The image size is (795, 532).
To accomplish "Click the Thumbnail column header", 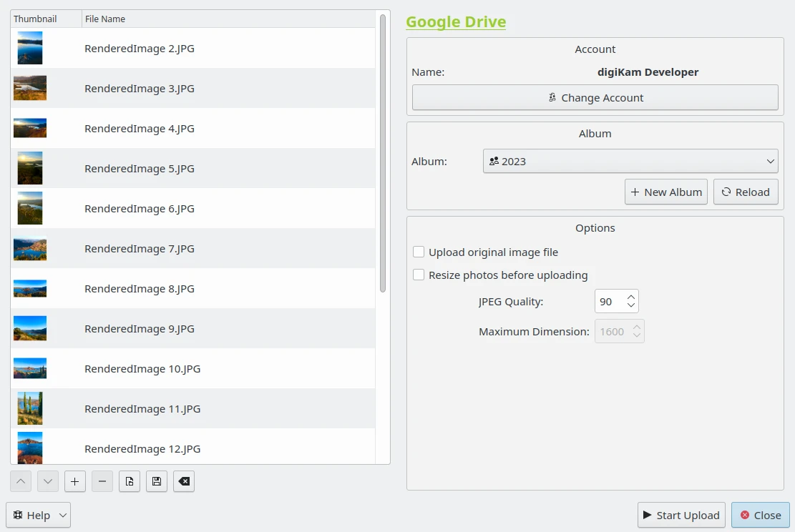I will click(x=46, y=19).
